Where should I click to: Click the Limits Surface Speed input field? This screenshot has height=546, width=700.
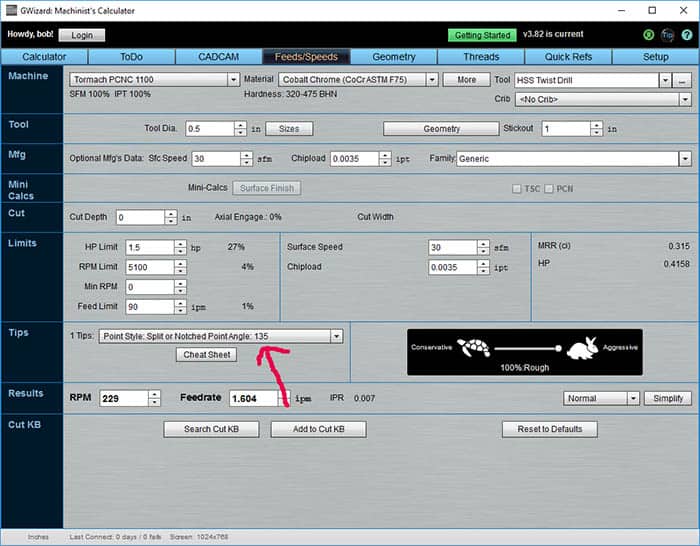(x=453, y=248)
